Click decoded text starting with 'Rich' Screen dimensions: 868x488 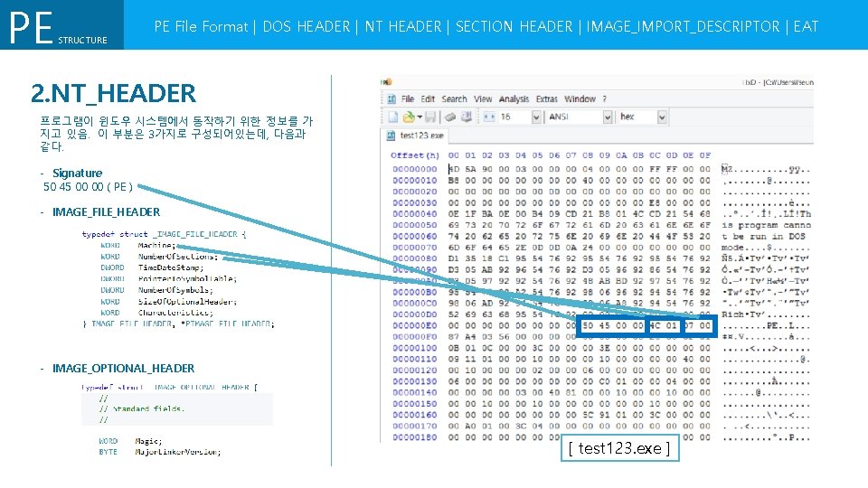pyautogui.click(x=741, y=314)
